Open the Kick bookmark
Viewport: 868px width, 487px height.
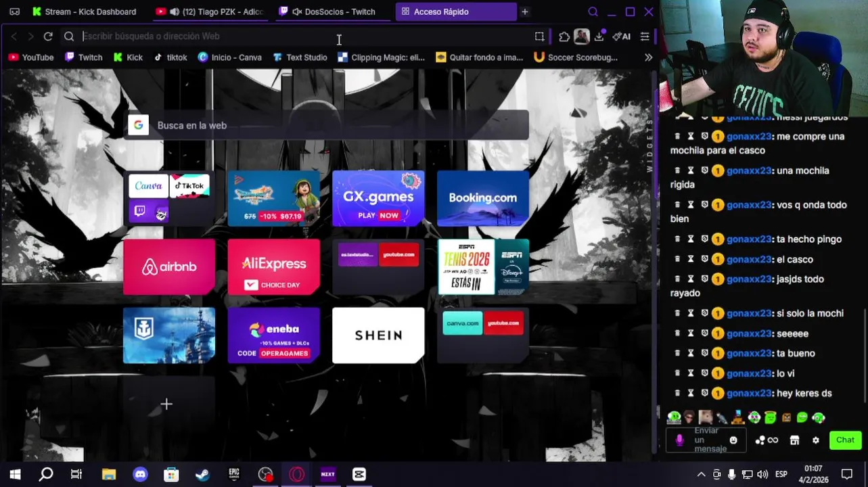pyautogui.click(x=128, y=57)
